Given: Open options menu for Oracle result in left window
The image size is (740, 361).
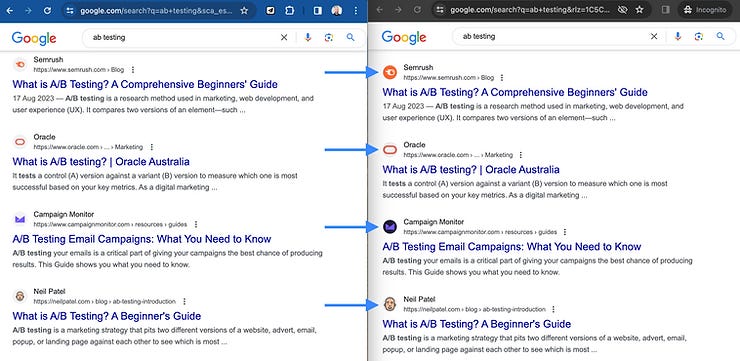Looking at the screenshot, I should tap(151, 147).
